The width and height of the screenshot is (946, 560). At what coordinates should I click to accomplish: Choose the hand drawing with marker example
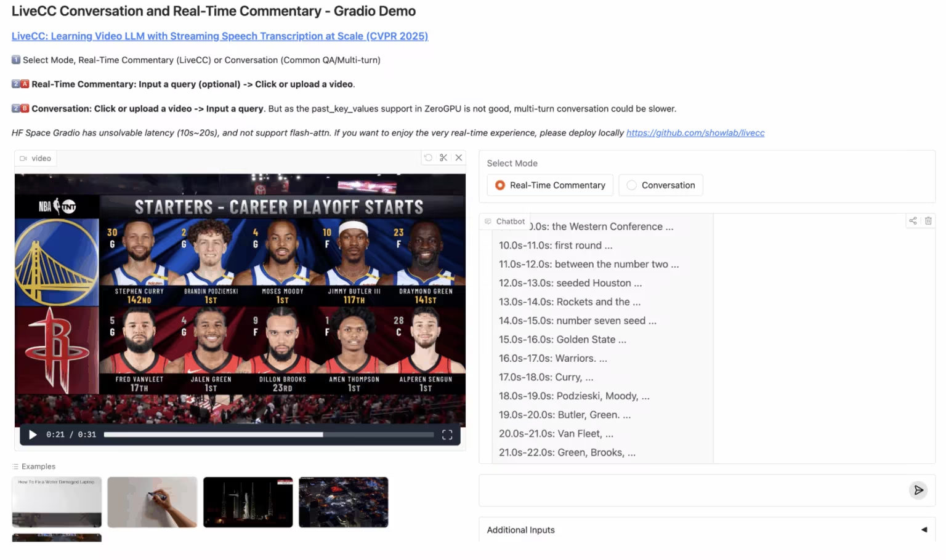point(152,502)
